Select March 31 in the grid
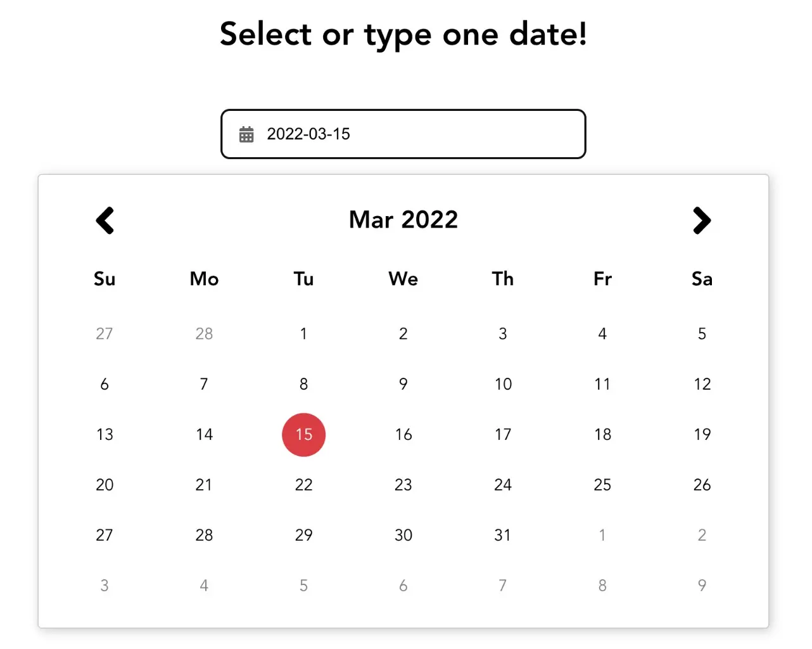This screenshot has height=649, width=812. [503, 536]
